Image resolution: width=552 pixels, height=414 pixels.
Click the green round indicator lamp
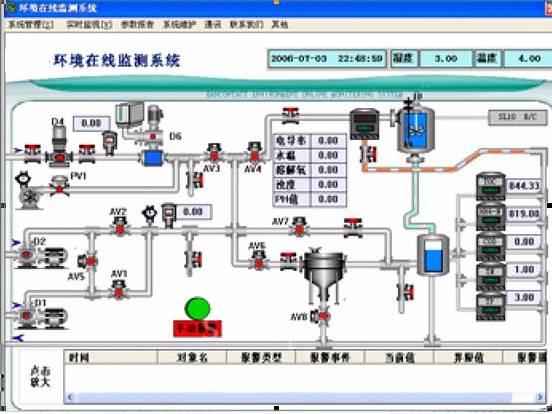(197, 309)
